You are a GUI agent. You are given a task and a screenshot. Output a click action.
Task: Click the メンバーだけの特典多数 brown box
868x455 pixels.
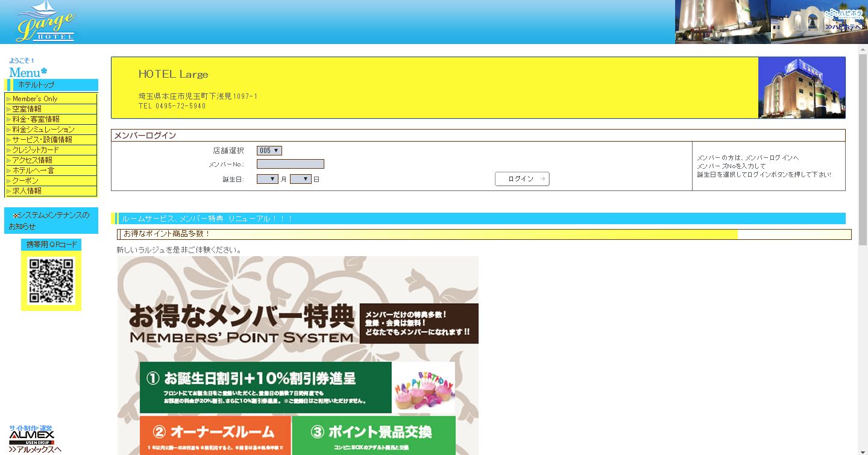pos(419,324)
